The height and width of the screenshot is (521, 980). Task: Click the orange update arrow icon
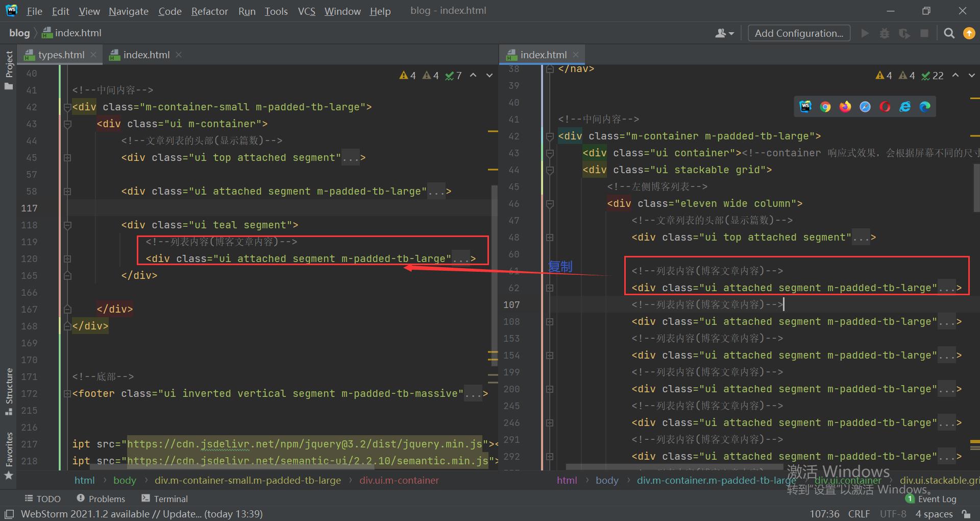[969, 33]
